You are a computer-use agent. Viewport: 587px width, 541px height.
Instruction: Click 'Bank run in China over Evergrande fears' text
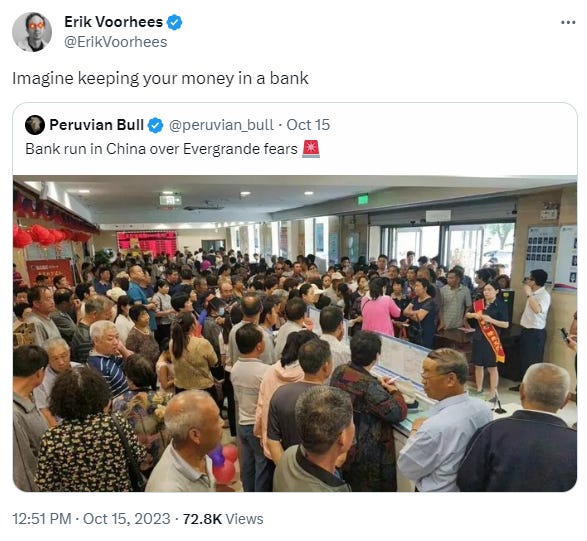click(161, 149)
